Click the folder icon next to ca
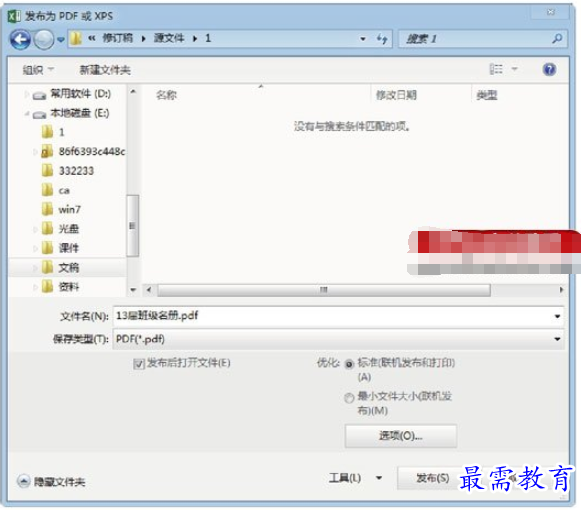The width and height of the screenshot is (581, 510). 47,190
